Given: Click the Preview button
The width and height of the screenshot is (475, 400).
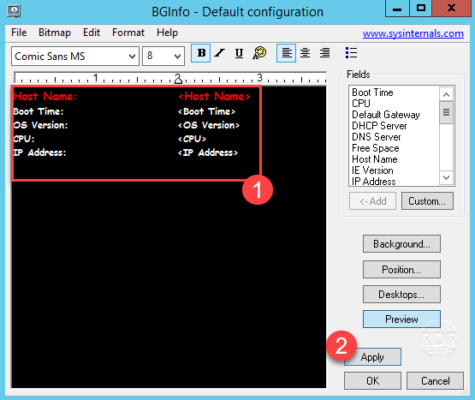Looking at the screenshot, I should tap(402, 319).
